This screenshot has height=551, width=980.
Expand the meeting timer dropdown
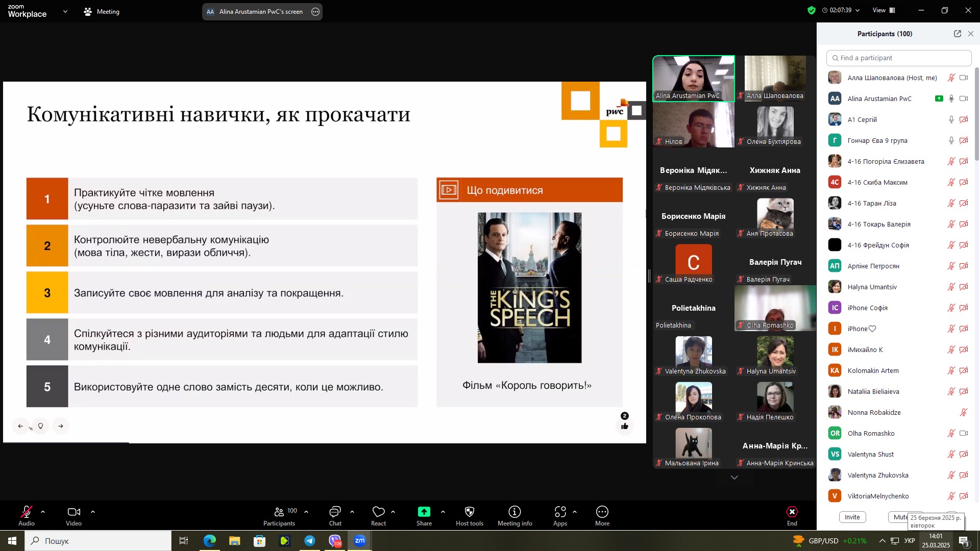857,10
